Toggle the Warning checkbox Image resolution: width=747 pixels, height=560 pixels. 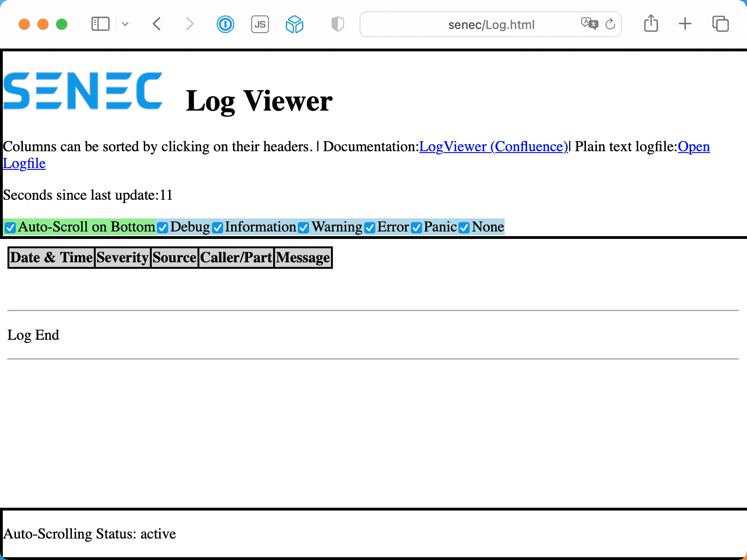(303, 227)
